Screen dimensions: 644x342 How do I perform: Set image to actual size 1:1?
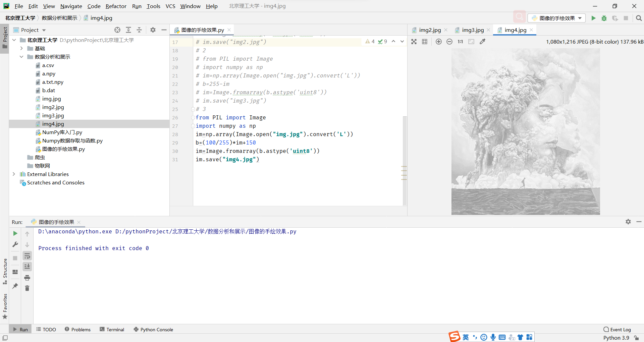point(460,42)
